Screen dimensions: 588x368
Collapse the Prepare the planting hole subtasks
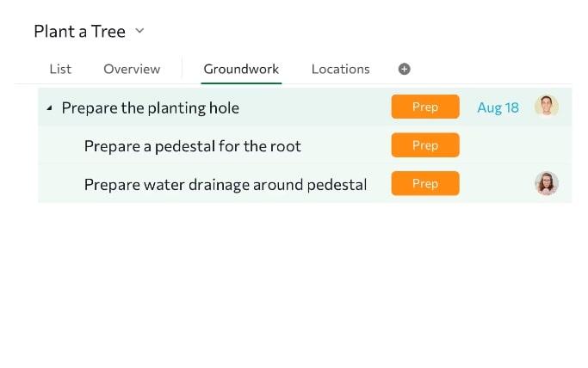(x=49, y=108)
